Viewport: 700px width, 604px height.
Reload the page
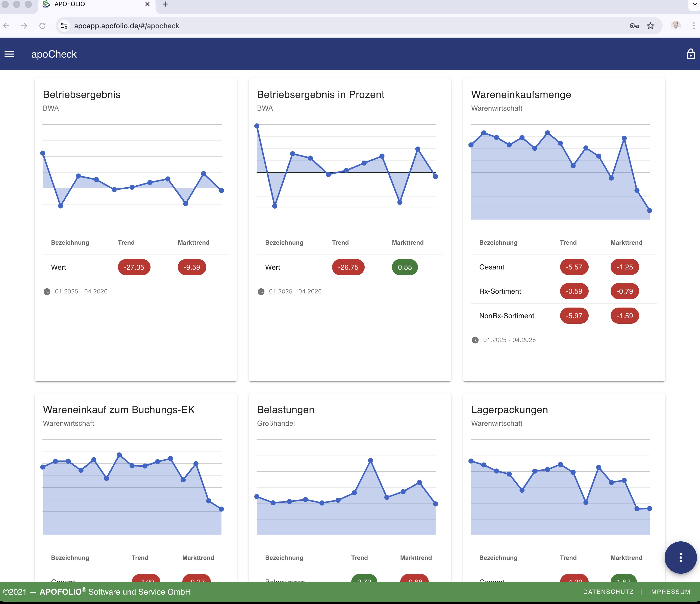coord(42,26)
